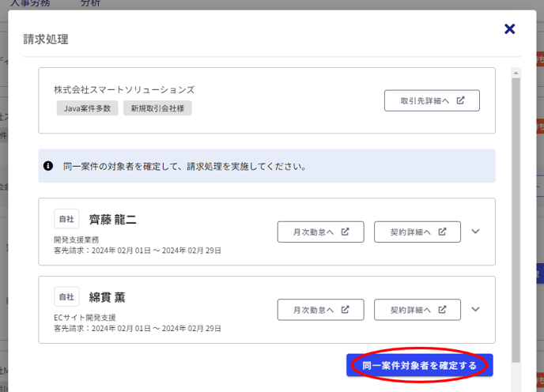
Task: Click the info icon in the blue notice
Action: pyautogui.click(x=48, y=167)
